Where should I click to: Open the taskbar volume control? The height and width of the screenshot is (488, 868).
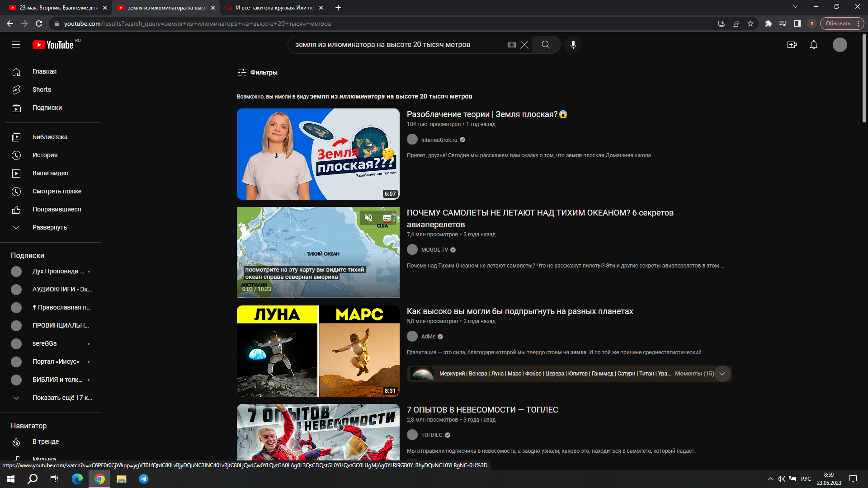(x=781, y=479)
